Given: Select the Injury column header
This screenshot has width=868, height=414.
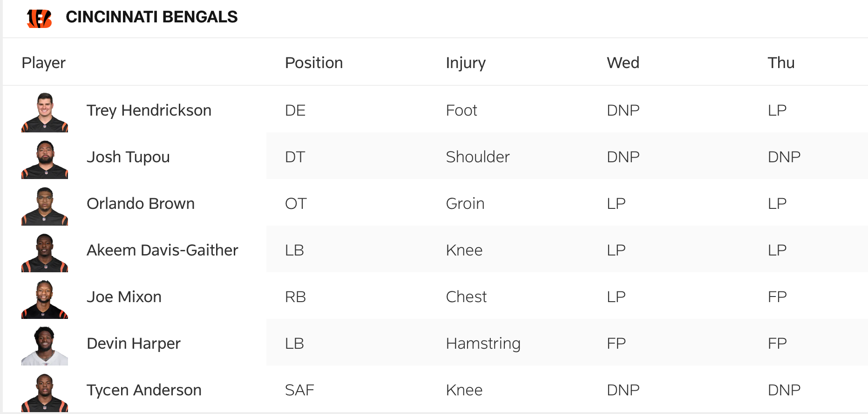Looking at the screenshot, I should [466, 63].
